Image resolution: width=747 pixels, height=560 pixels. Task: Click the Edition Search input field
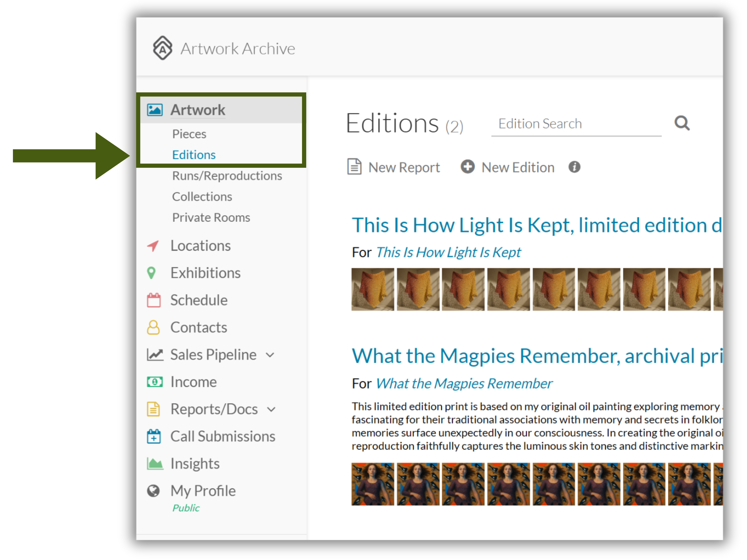576,124
